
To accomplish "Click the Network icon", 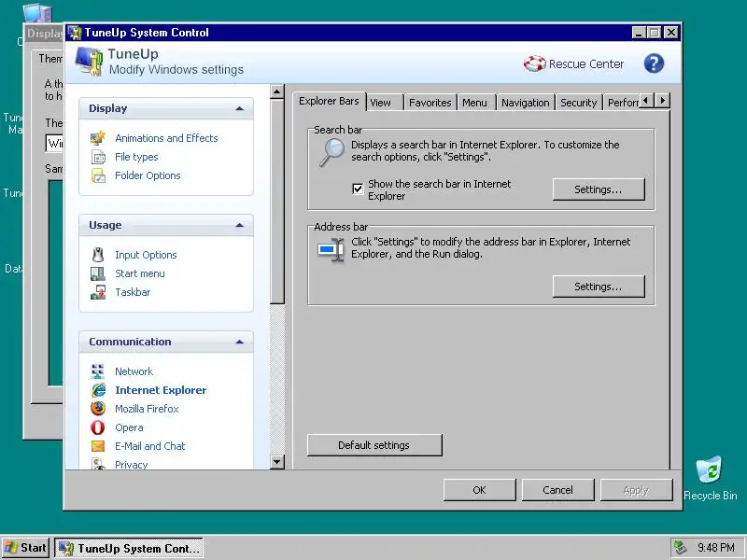I will tap(98, 371).
